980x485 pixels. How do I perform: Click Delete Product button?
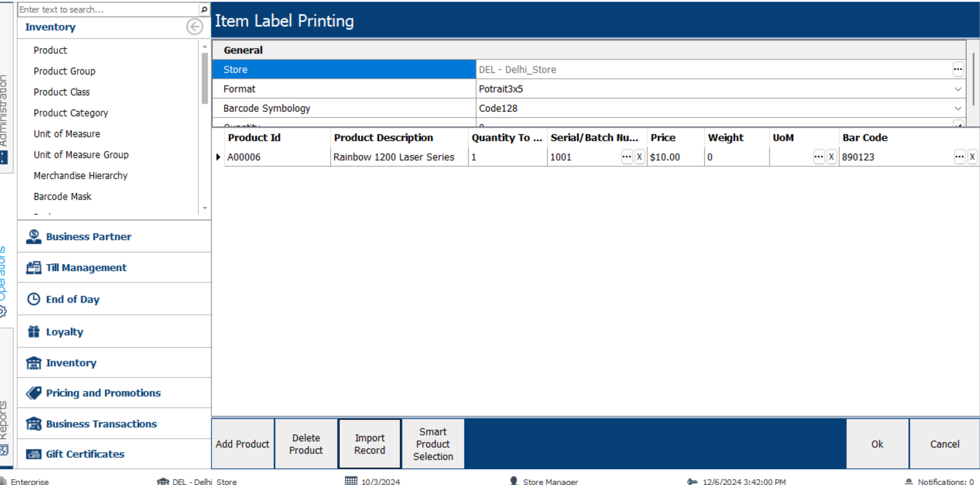tap(306, 444)
